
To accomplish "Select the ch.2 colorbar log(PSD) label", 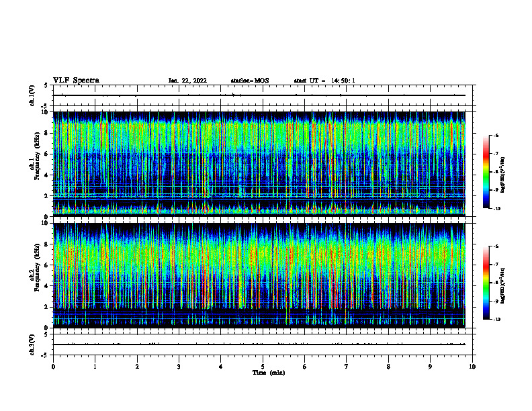I will click(502, 285).
